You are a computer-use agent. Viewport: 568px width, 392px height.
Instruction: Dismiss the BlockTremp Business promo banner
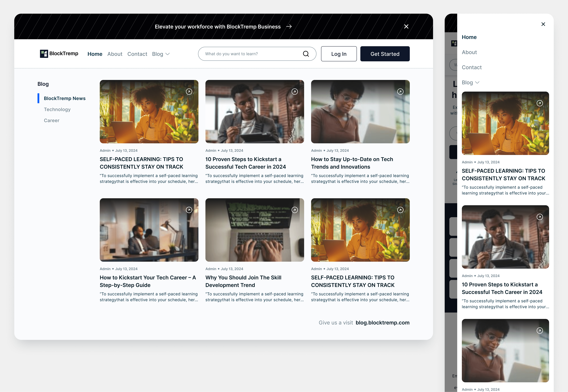coord(406,27)
